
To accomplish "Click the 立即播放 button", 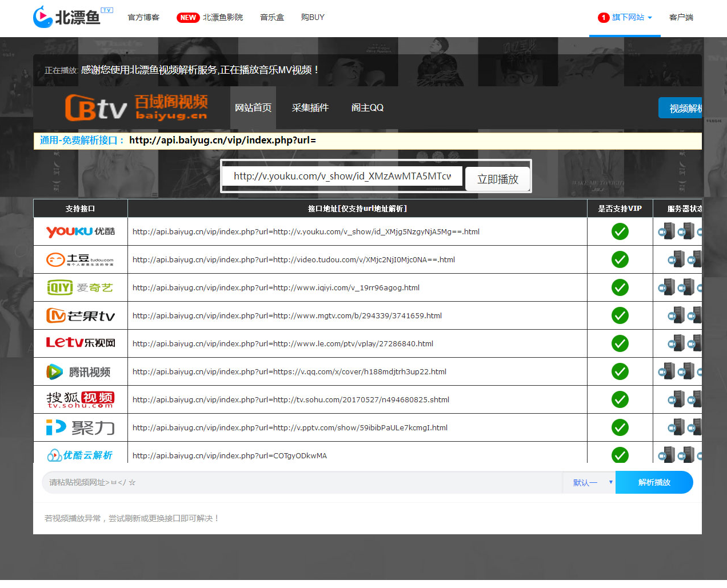I will (498, 179).
